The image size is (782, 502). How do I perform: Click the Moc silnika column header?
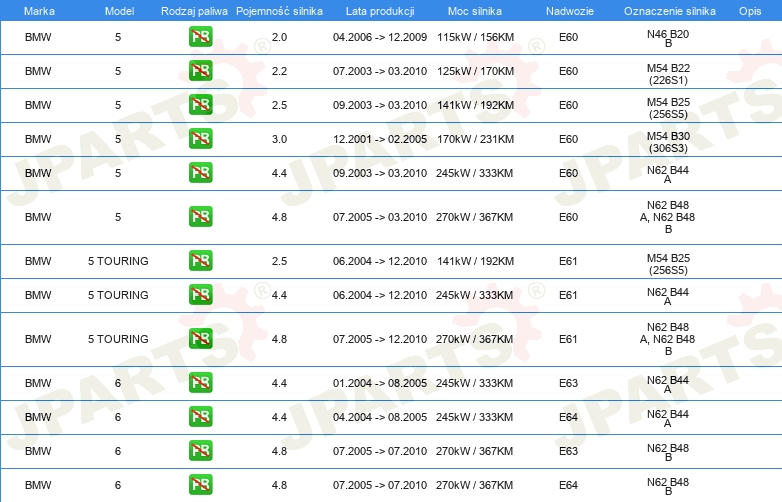tap(475, 11)
